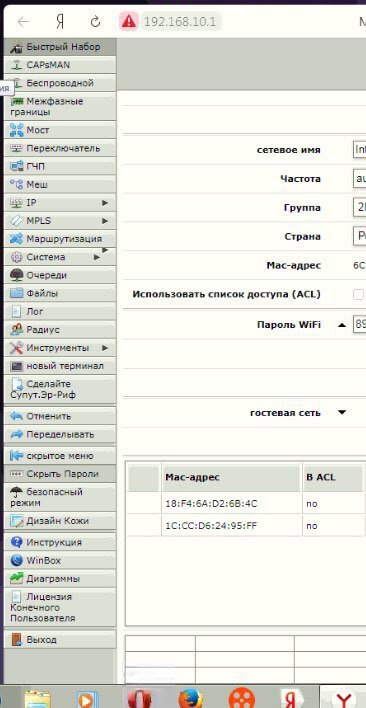Click the безопасный режим umbrella icon
The height and width of the screenshot is (708, 366).
click(16, 492)
